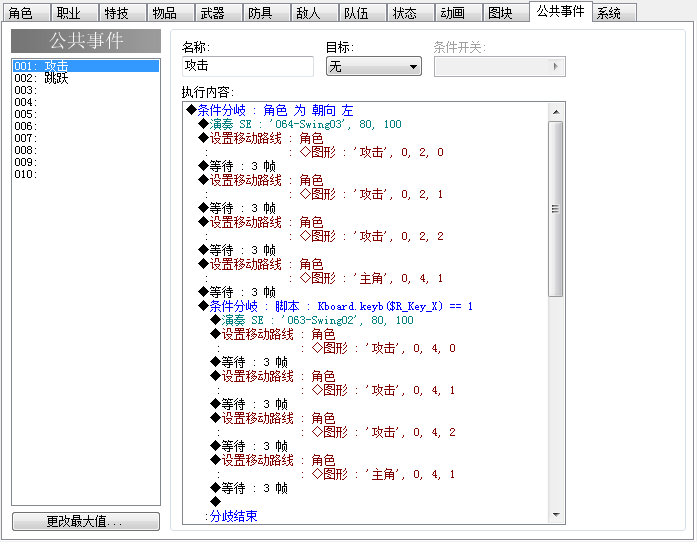This screenshot has width=697, height=542.
Task: Select the :分歧结束 line
Action: pyautogui.click(x=231, y=516)
